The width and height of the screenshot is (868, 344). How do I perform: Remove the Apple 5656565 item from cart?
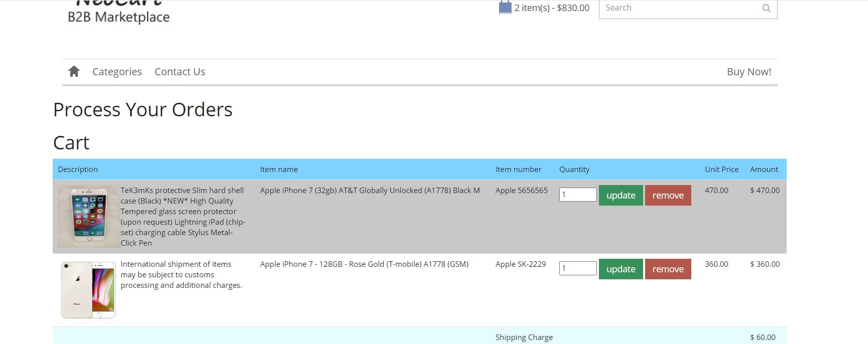coord(668,195)
